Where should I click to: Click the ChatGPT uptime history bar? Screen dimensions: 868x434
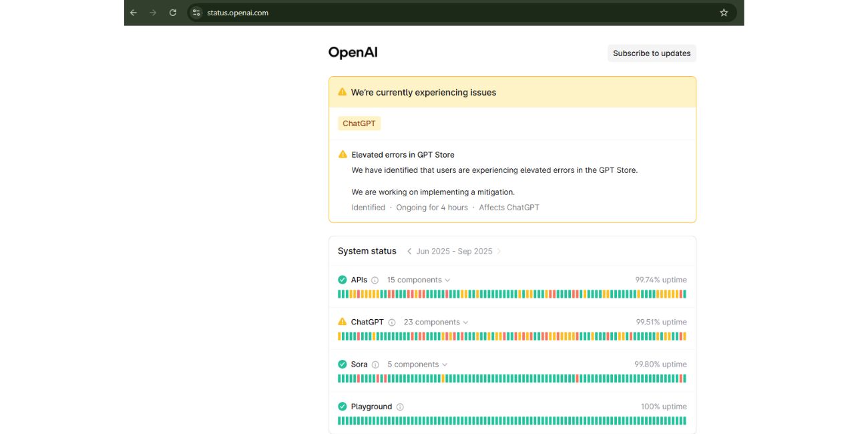pos(512,337)
